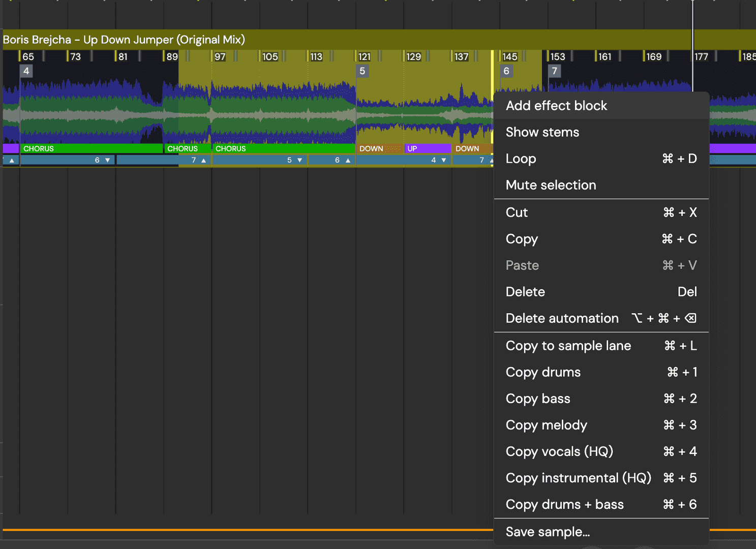Open energy level 7 segment under bar 137
756x549 pixels.
[x=473, y=160]
